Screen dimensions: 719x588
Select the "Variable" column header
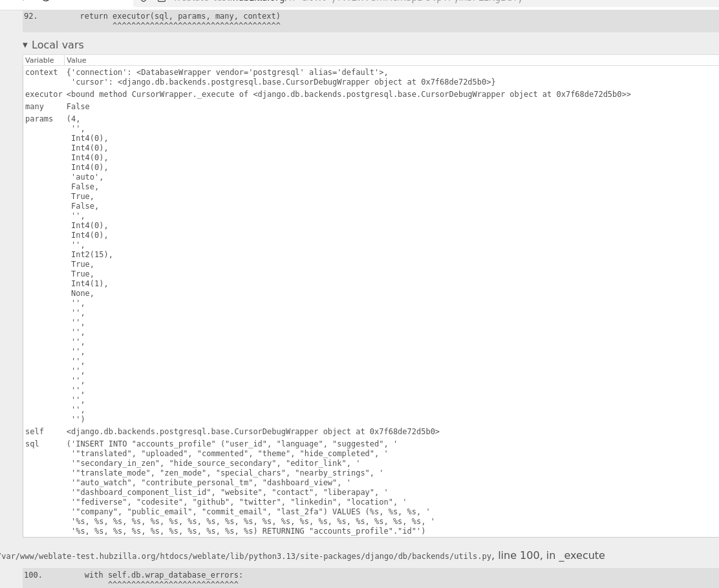pos(39,60)
